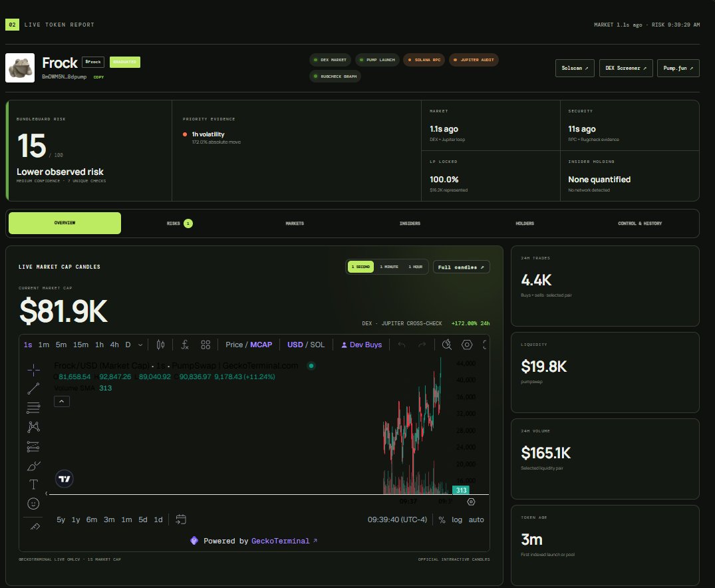The image size is (715, 588).
Task: Select the crosshair cursor tool
Action: pos(33,370)
